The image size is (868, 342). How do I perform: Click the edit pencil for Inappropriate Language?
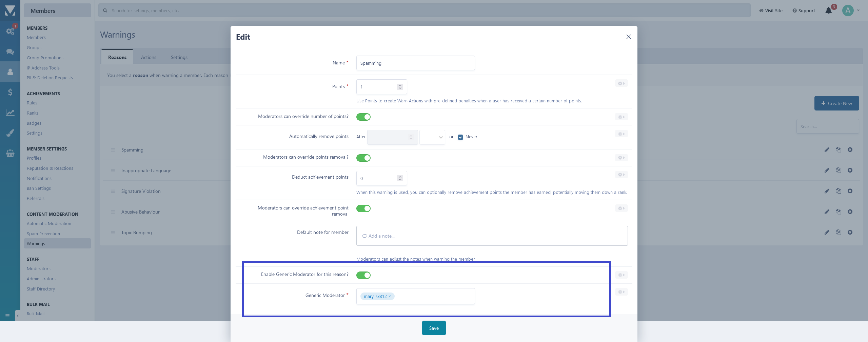tap(827, 170)
